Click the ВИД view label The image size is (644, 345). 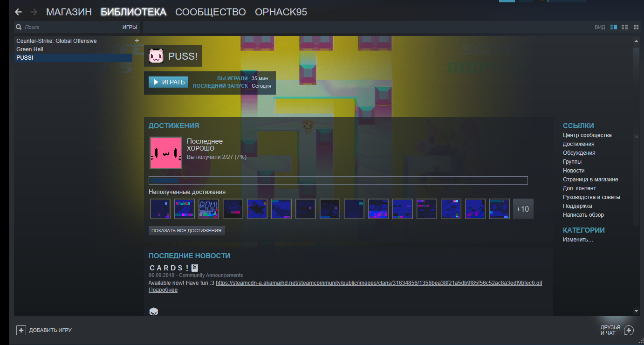[x=600, y=27]
